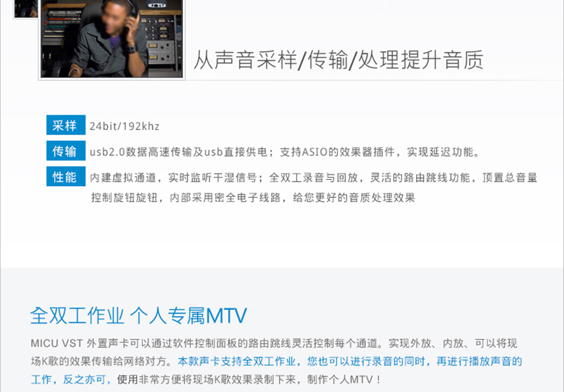564x392 pixels.
Task: Click the text 制作个人MTV！
Action: point(345,379)
